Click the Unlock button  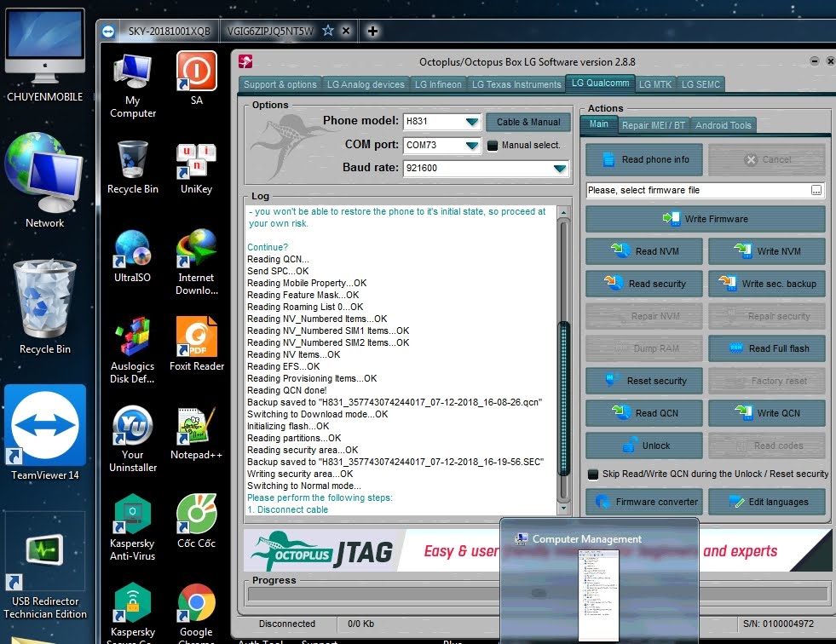(644, 446)
